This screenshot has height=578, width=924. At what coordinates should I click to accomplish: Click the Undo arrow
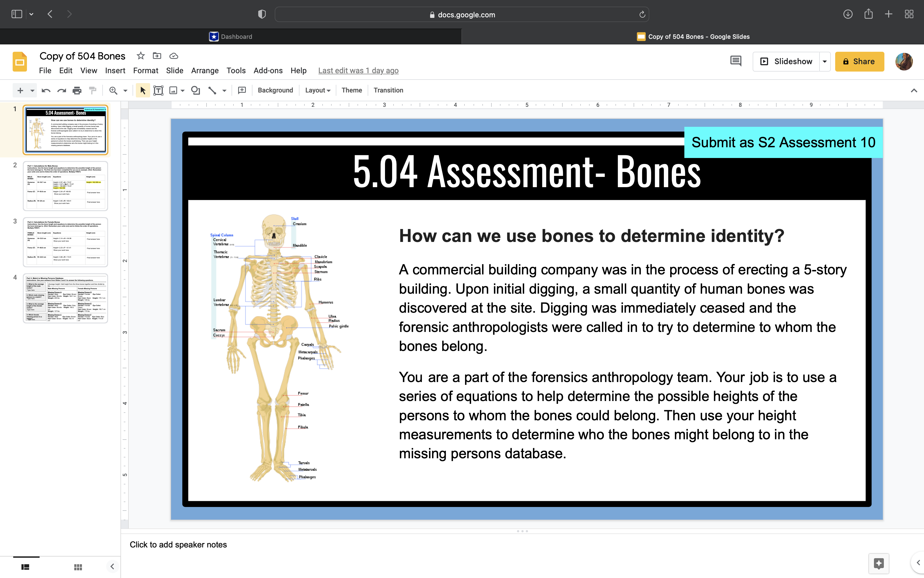click(46, 90)
